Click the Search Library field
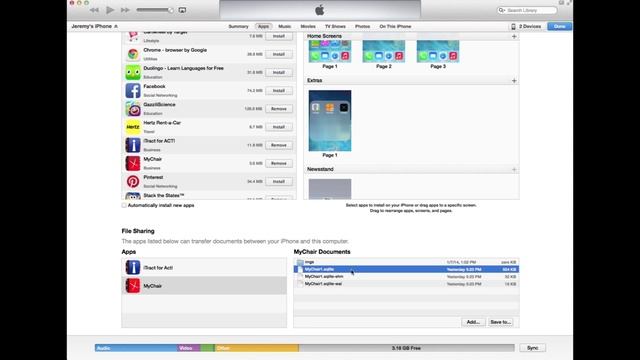The image size is (640, 360). (527, 10)
